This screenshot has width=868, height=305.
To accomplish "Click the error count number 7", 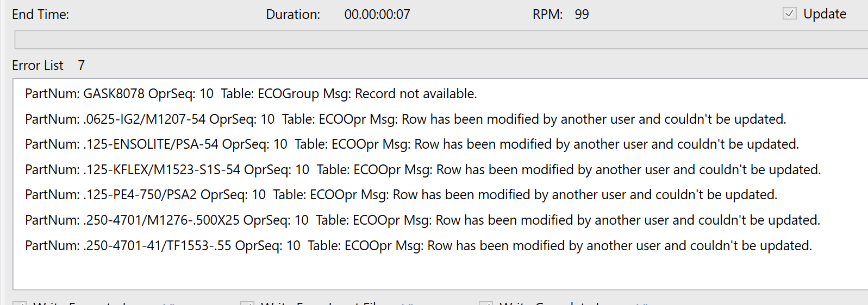I will click(82, 66).
